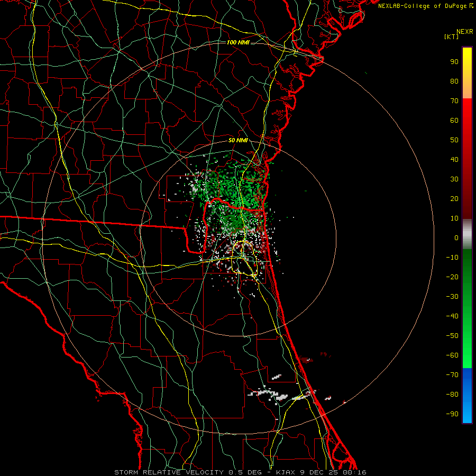Click the yellow top segment of color bar
This screenshot has height=476, width=476.
(467, 73)
